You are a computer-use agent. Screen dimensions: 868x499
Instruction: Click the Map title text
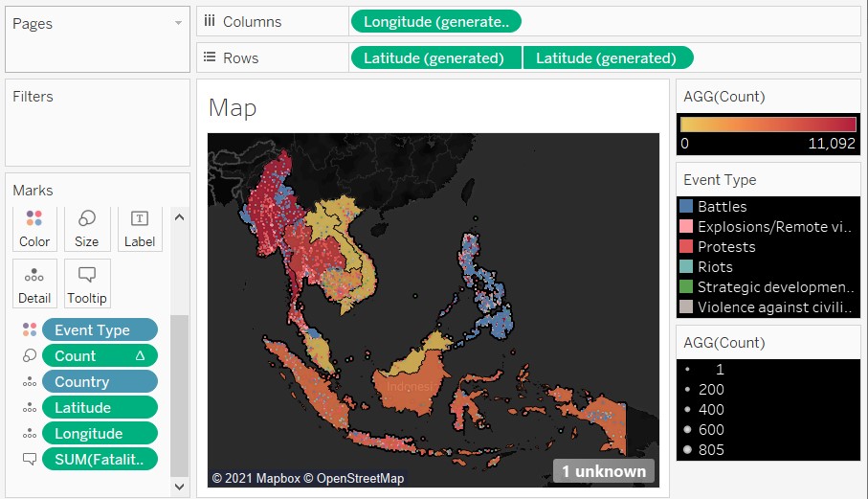[233, 108]
